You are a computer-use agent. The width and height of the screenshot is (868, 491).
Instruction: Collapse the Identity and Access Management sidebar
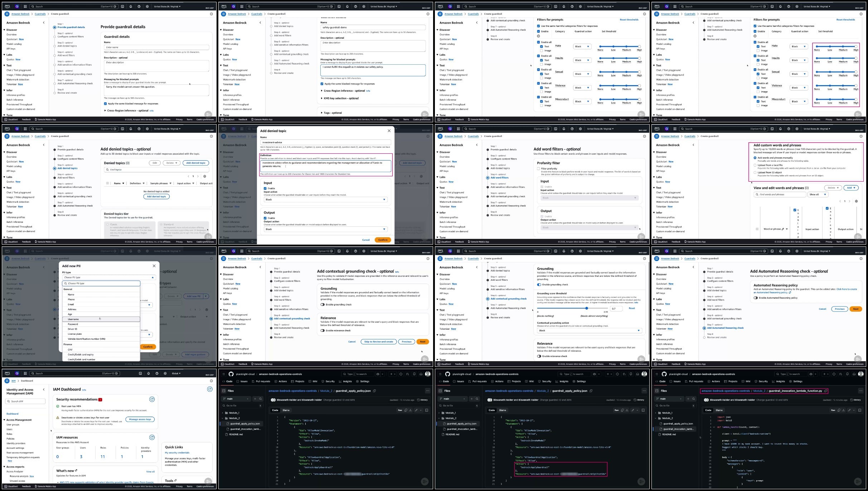(44, 389)
